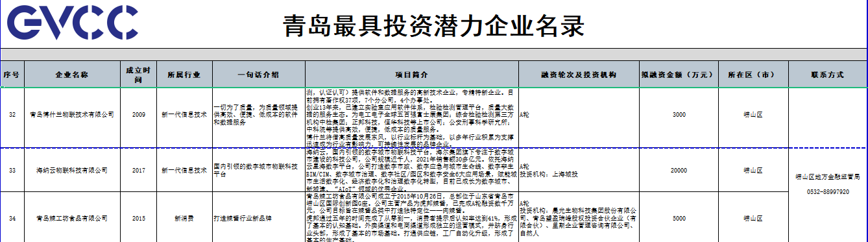Viewport: 868px width, 242px height.
Task: Select row 33's 新一代信息技术 industry cell
Action: click(x=184, y=170)
